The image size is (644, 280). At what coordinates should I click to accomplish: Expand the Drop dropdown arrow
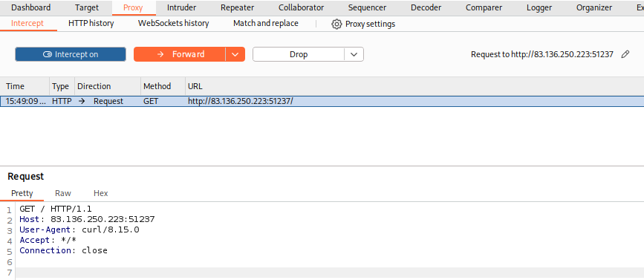tap(354, 54)
